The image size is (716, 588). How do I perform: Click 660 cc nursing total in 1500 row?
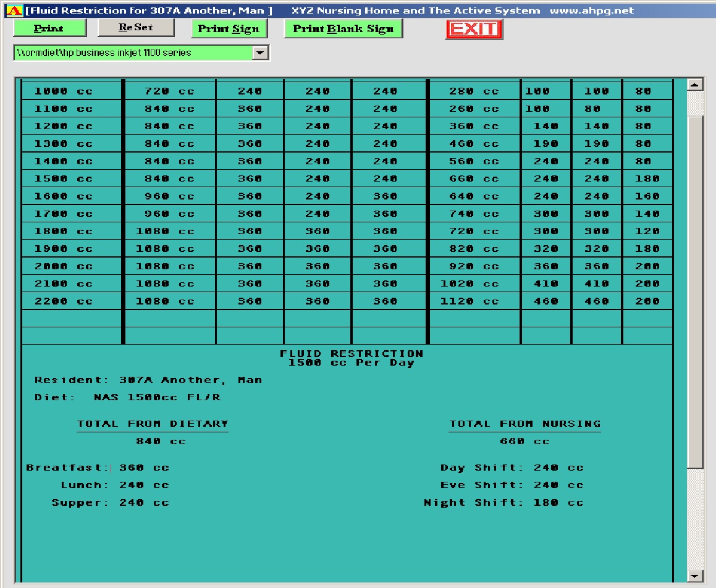tap(474, 178)
